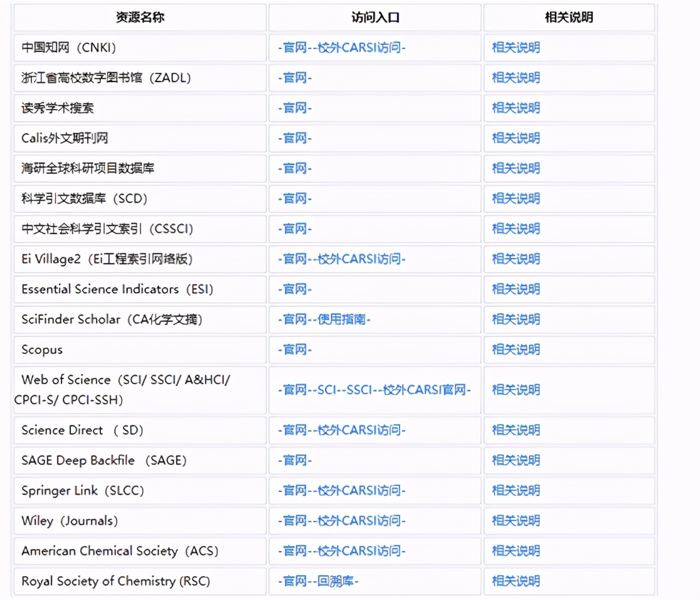Open 官网 link for 浙江省高校数字图书馆 (ZADL)

(295, 78)
